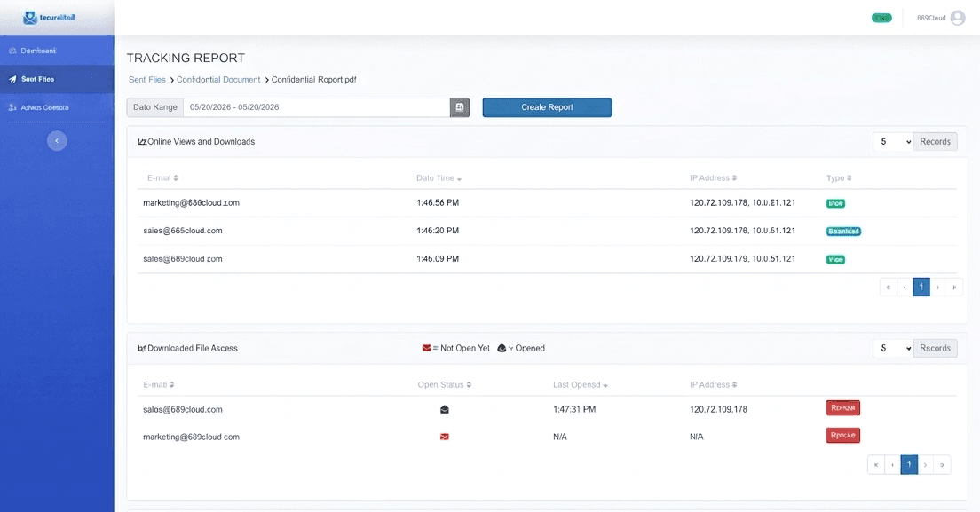Click the Not Open Yet legend envelope icon
980x512 pixels.
click(426, 349)
